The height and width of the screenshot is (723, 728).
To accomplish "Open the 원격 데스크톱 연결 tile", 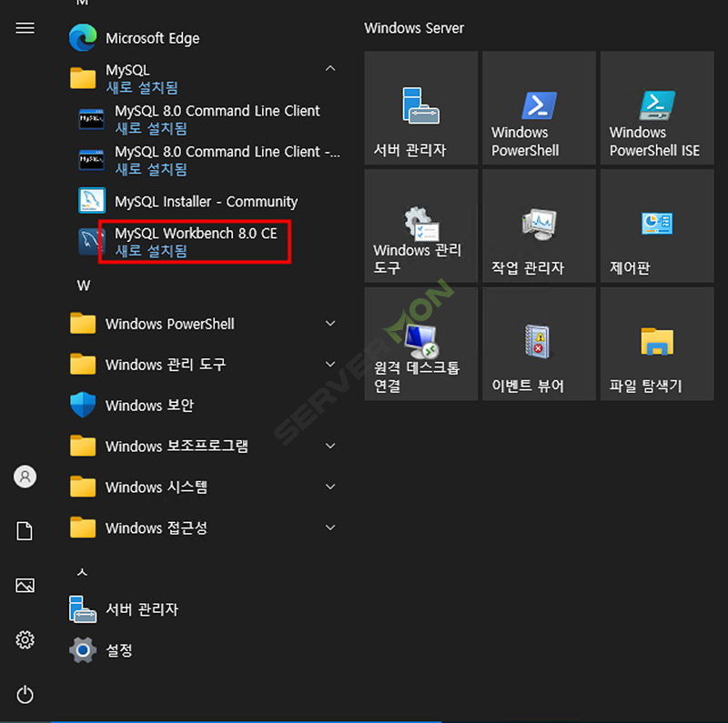I will click(421, 344).
